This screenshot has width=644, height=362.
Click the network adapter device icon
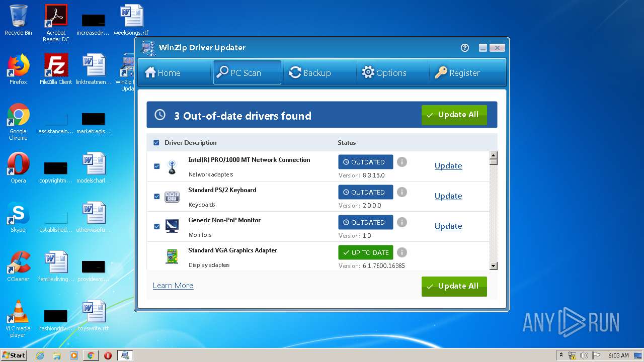pos(172,166)
